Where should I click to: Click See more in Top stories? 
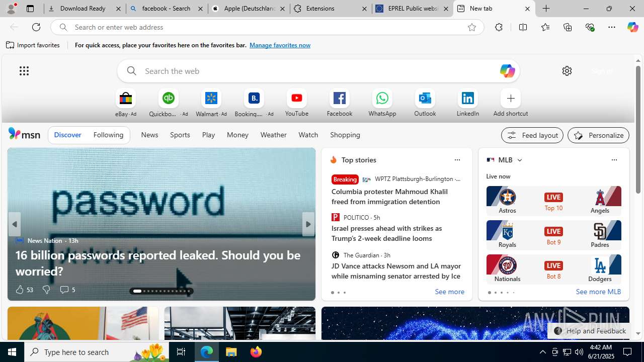449,292
